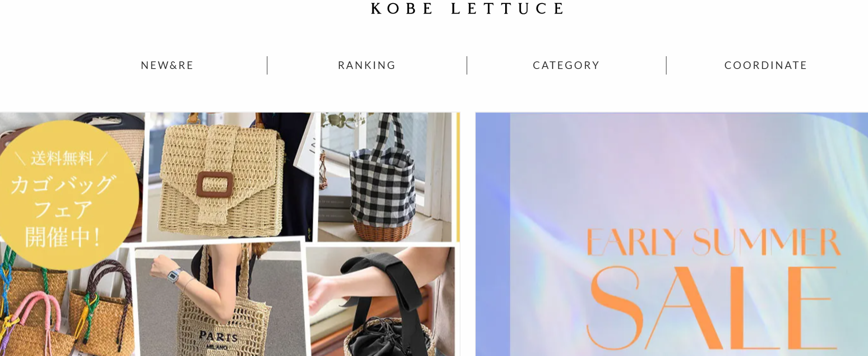Click the EARLY SUMMER heading text
Screen dimensions: 868x356
(x=713, y=242)
